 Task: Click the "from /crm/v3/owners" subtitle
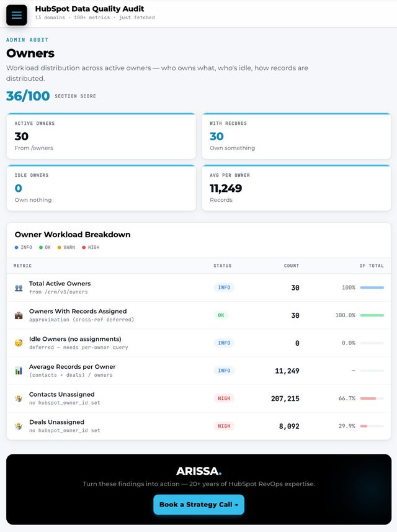click(x=58, y=292)
